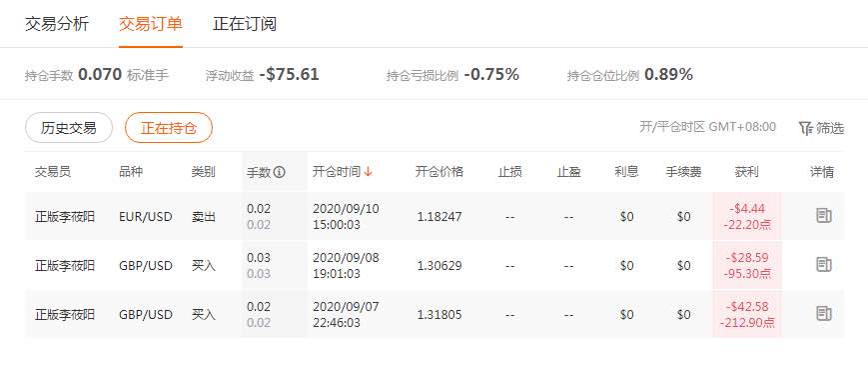Image resolution: width=868 pixels, height=388 pixels.
Task: Open details icon for GBP/USD 1.30629 order
Action: point(824,265)
